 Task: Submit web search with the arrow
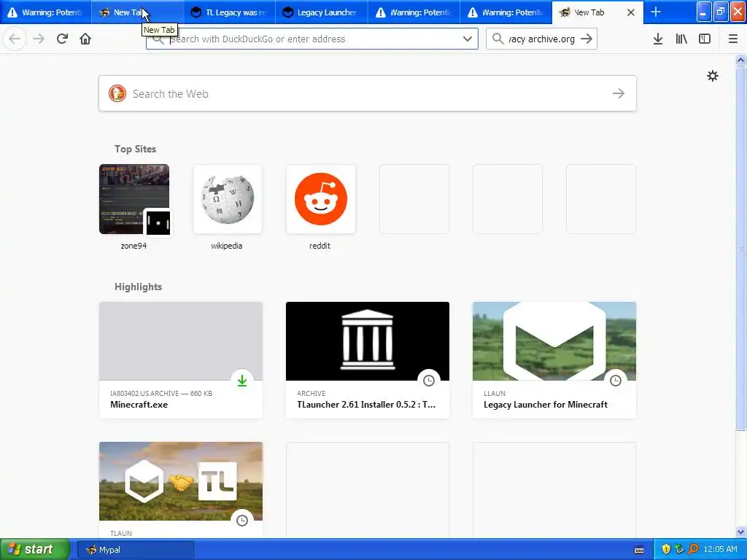coord(619,93)
